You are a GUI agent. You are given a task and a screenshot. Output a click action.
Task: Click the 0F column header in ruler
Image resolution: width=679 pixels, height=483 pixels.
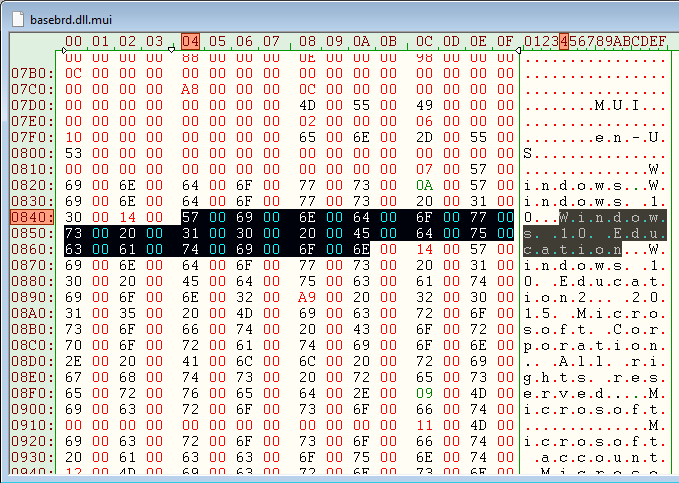[505, 41]
